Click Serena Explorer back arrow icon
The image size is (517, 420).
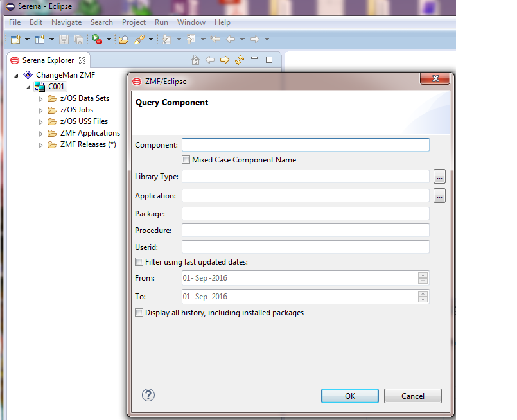click(210, 60)
